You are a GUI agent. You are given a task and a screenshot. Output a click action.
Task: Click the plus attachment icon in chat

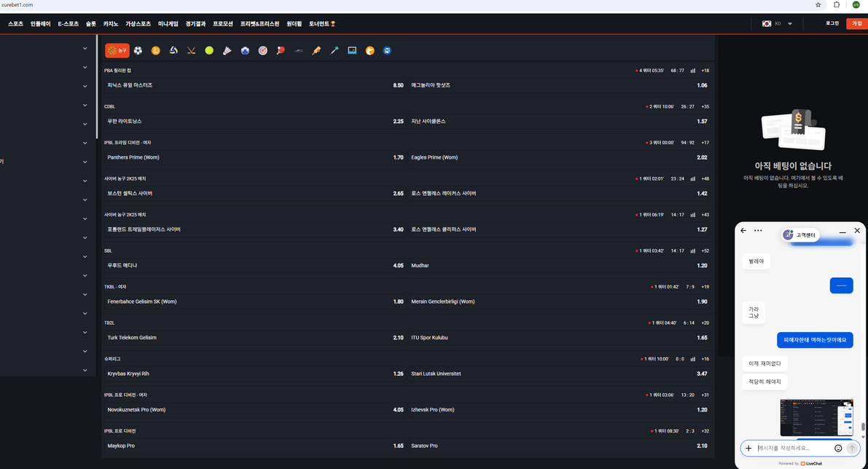(748, 449)
